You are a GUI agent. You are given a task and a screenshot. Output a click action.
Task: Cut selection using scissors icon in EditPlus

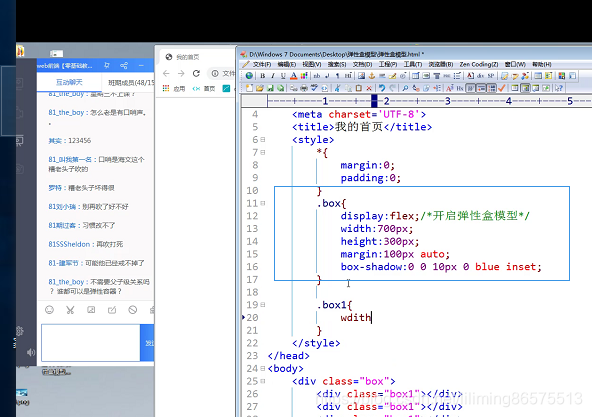coord(338,88)
